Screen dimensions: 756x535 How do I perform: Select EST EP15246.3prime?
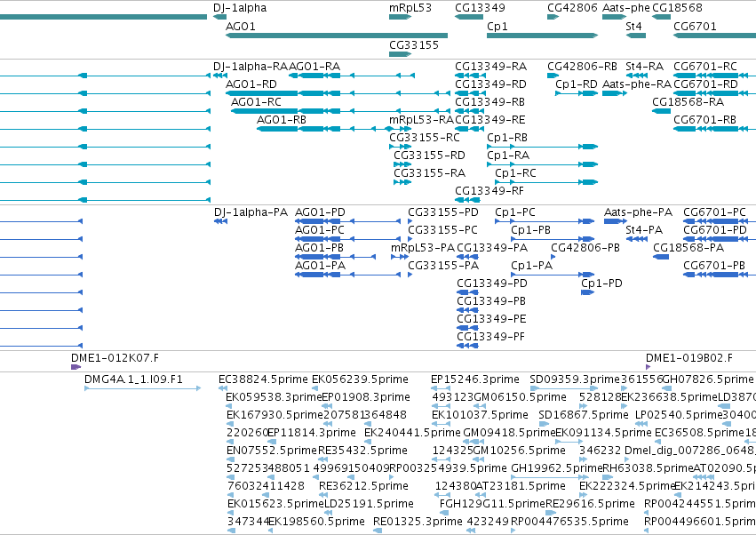point(475,379)
